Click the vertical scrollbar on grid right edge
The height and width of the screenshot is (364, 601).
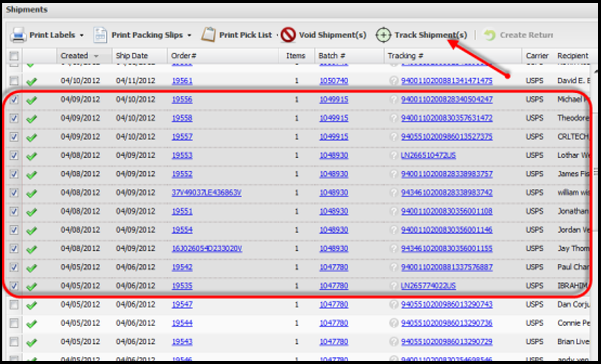596,172
